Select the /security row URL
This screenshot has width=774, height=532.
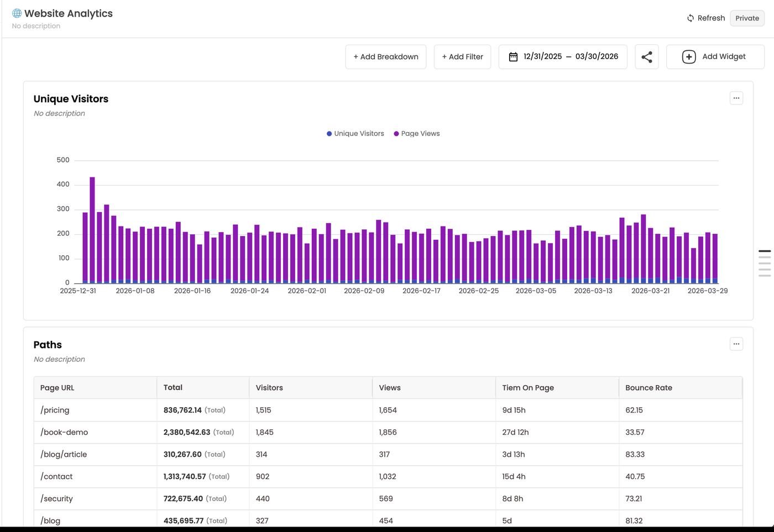56,499
